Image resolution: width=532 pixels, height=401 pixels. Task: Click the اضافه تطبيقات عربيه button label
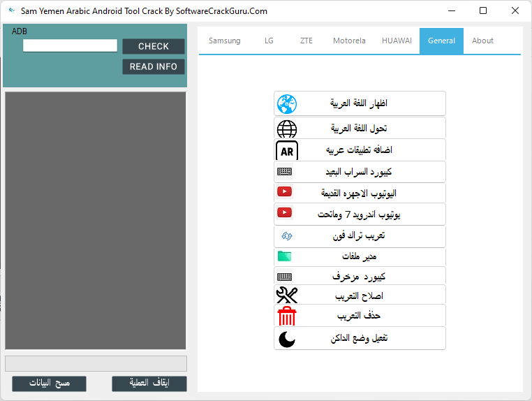[x=359, y=150]
